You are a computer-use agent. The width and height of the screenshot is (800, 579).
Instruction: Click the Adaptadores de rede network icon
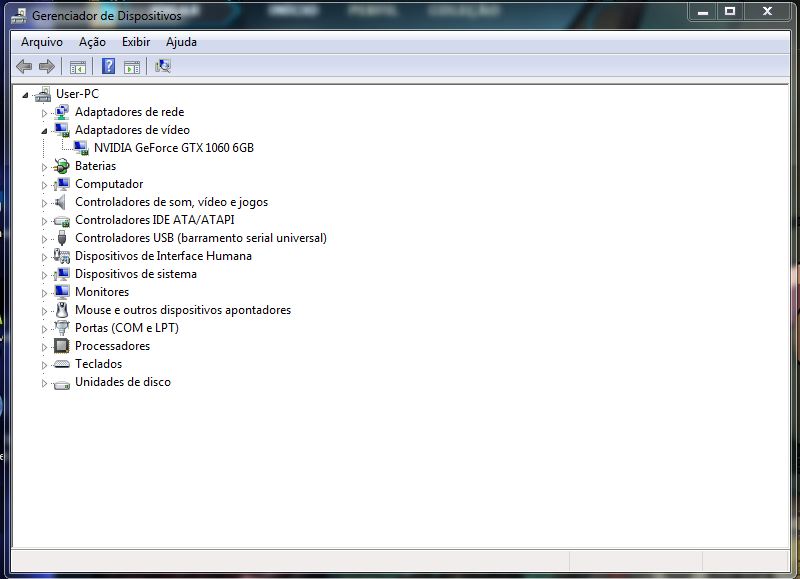pos(62,112)
